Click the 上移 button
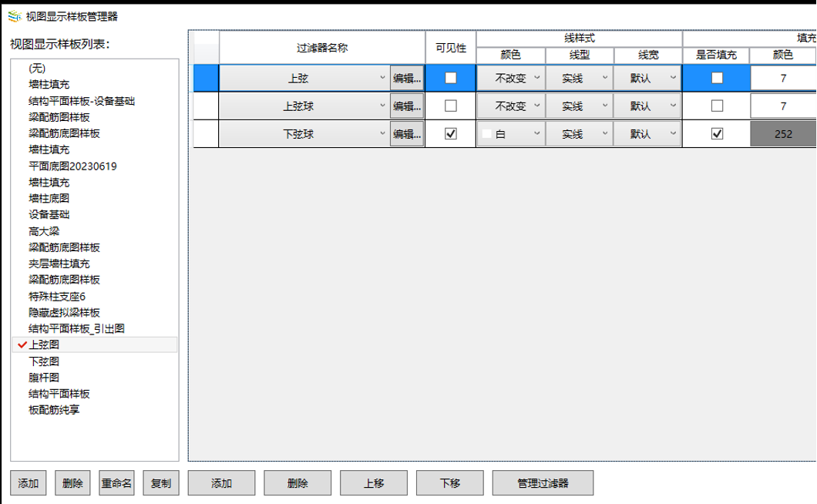Viewport: 817px width, 504px height. click(x=374, y=483)
